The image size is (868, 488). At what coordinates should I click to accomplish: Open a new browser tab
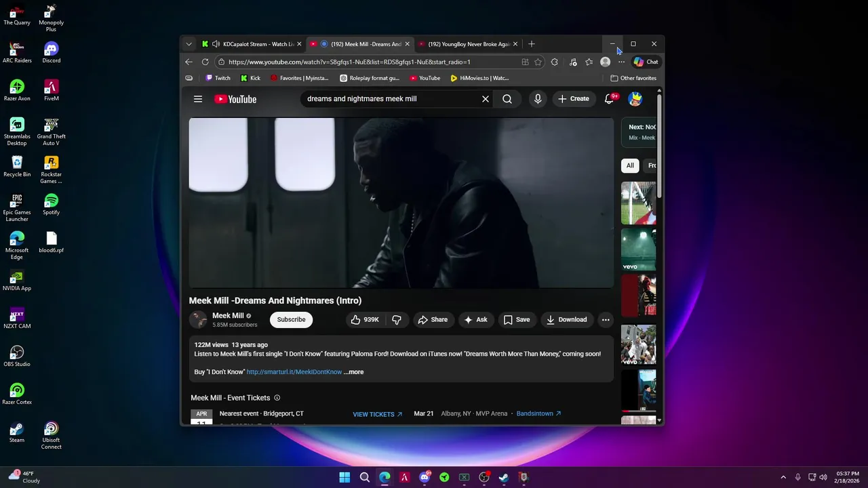pyautogui.click(x=532, y=44)
